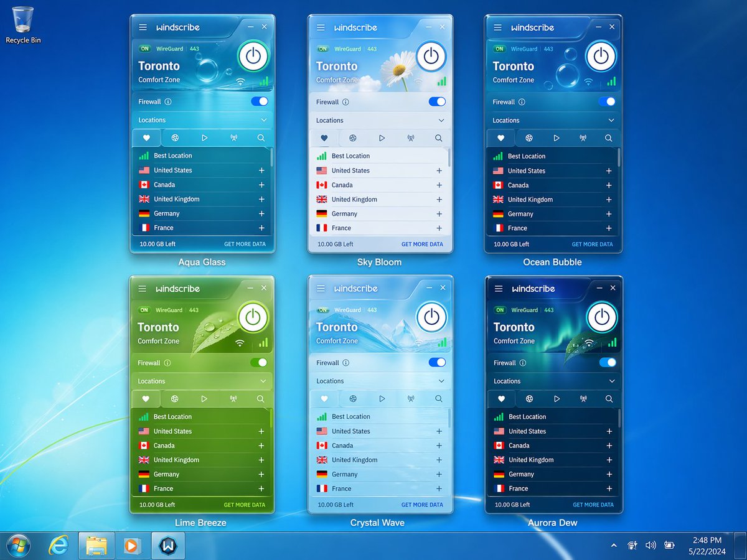Toggle VPN power button in Lime Breeze
The height and width of the screenshot is (560, 747).
click(253, 318)
